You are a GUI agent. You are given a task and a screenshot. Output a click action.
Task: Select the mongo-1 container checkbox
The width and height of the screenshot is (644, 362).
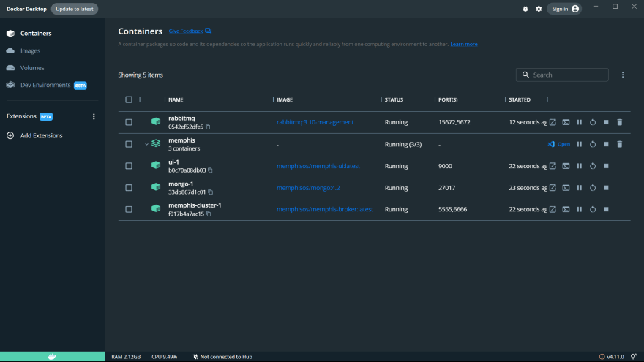point(129,188)
